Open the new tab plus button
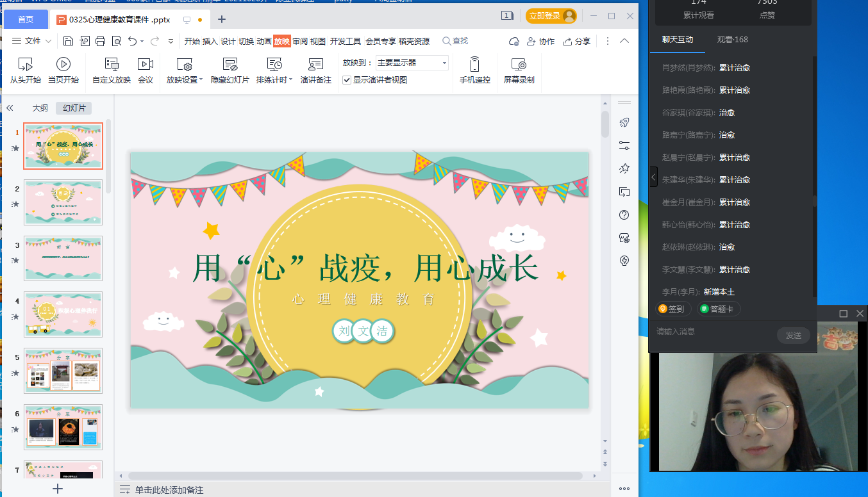 click(222, 19)
